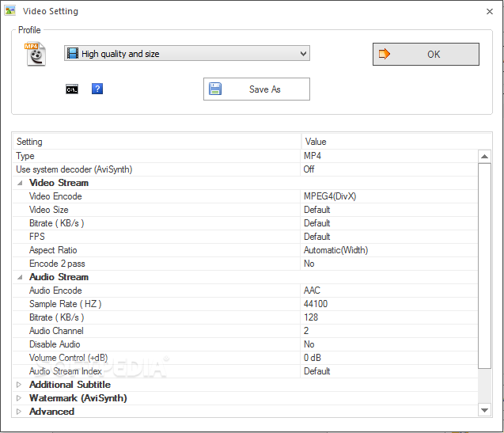504x433 pixels.
Task: Click Default value for Audio Stream Index
Action: tap(317, 371)
